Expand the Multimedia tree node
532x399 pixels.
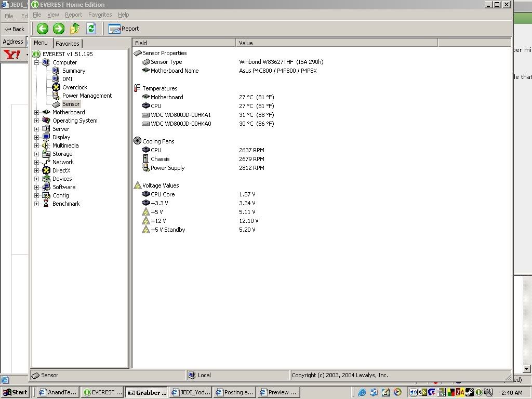[37, 145]
